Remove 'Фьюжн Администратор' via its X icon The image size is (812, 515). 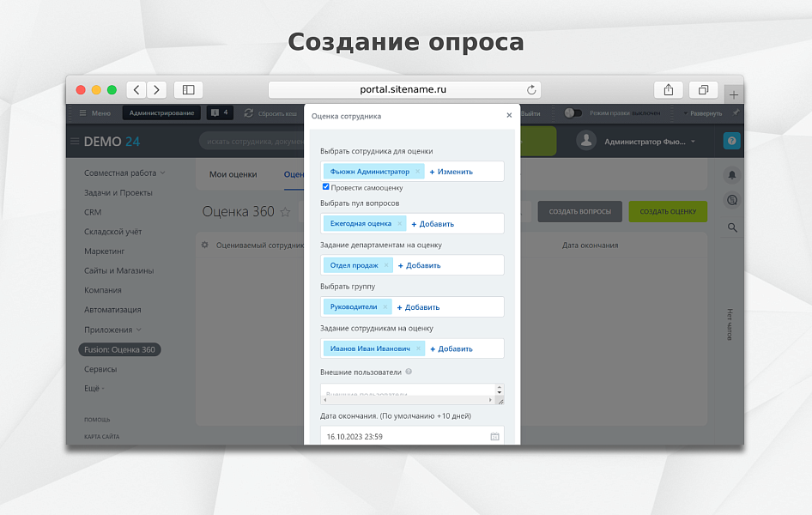pos(418,171)
